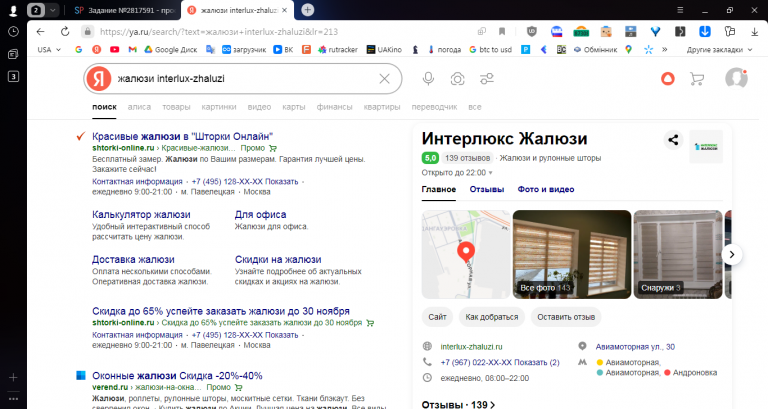Open the Alice assistant red icon
This screenshot has width=768, height=409.
(x=668, y=79)
